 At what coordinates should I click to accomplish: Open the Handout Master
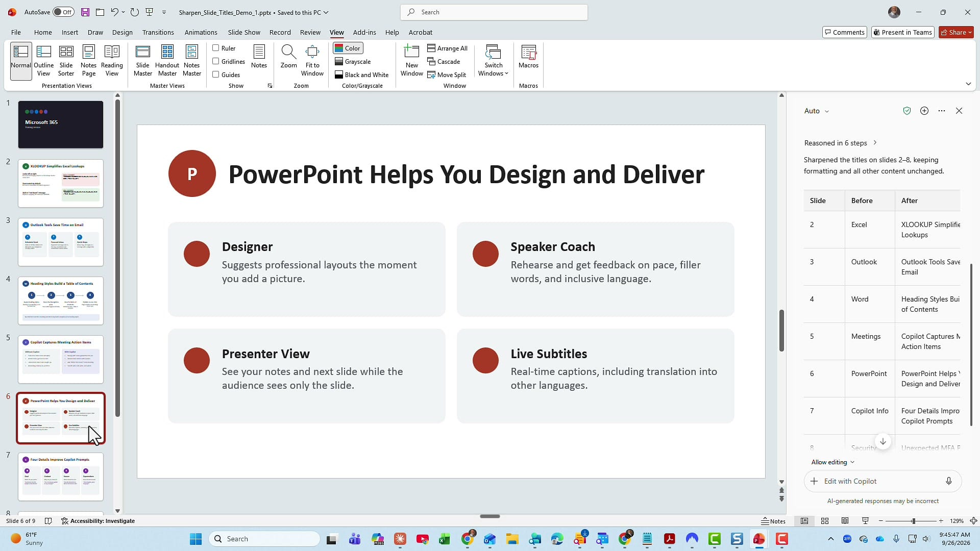[x=167, y=61]
